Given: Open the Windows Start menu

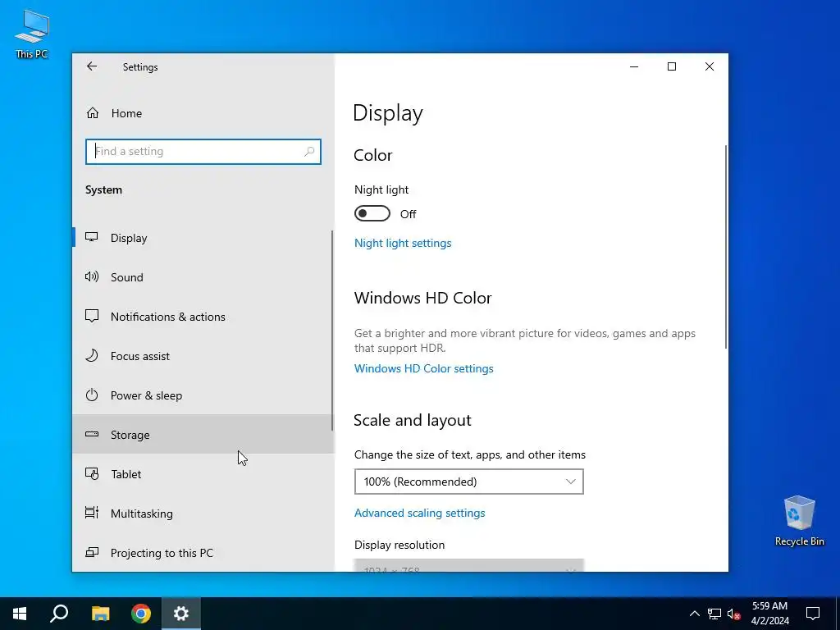Looking at the screenshot, I should [20, 614].
